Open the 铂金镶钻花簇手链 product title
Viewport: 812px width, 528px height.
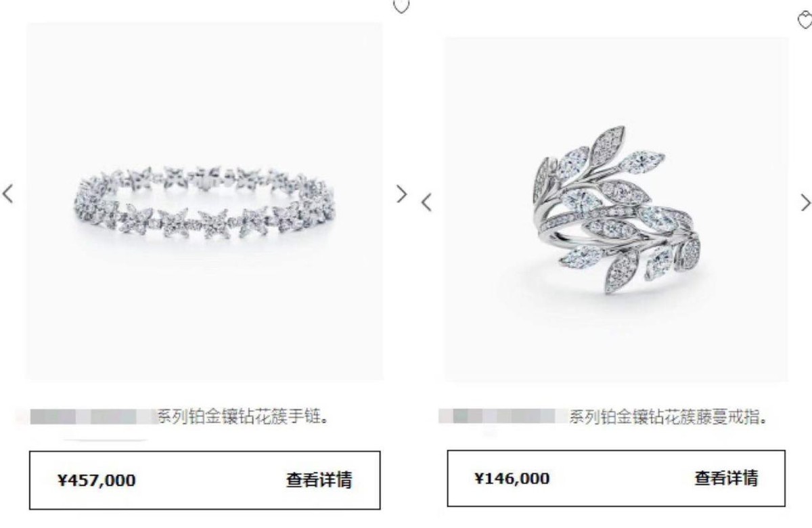click(244, 416)
